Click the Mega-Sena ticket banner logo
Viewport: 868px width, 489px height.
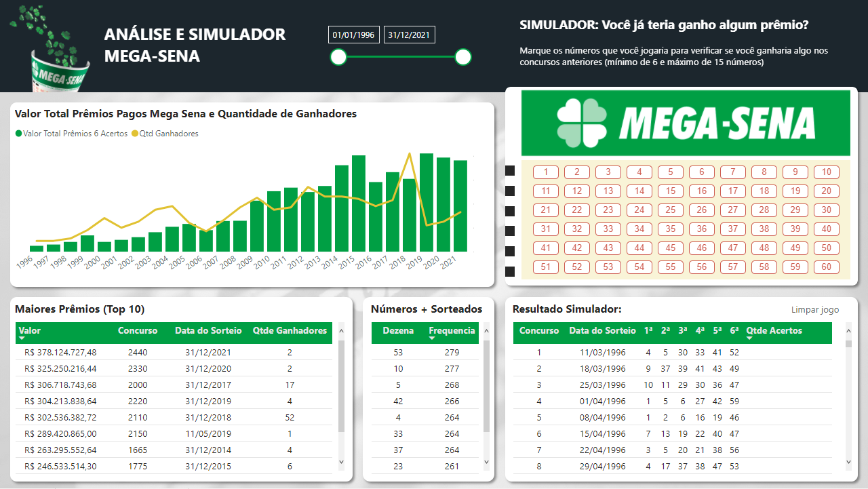click(x=686, y=123)
